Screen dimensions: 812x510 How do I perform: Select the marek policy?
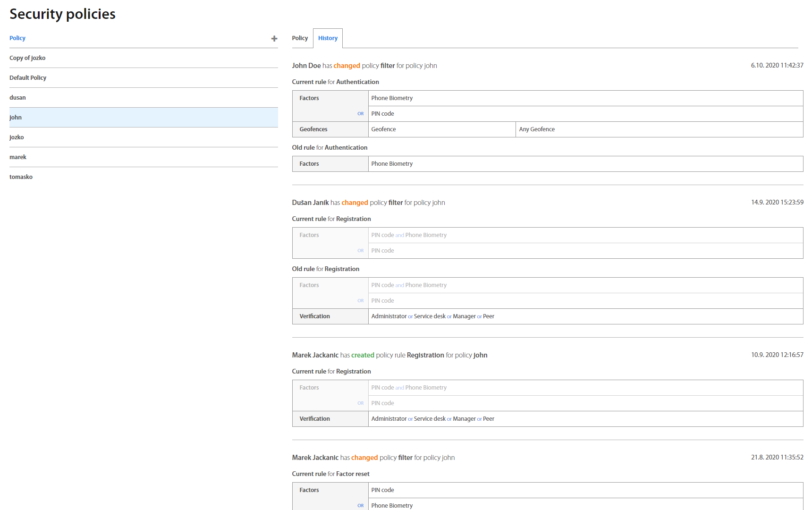tap(18, 157)
